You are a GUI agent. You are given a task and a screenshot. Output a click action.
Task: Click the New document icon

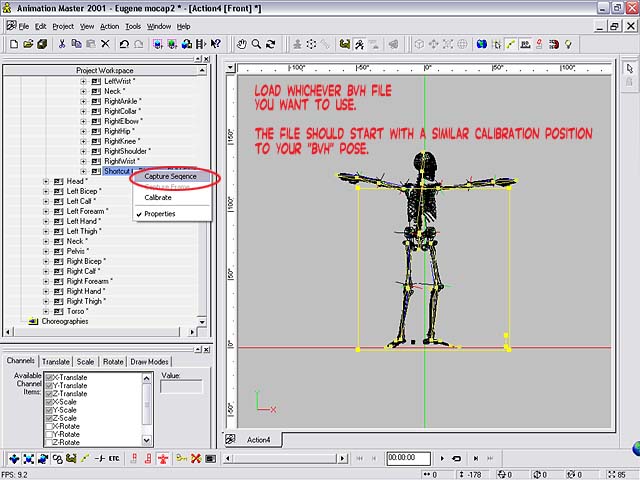(12, 44)
